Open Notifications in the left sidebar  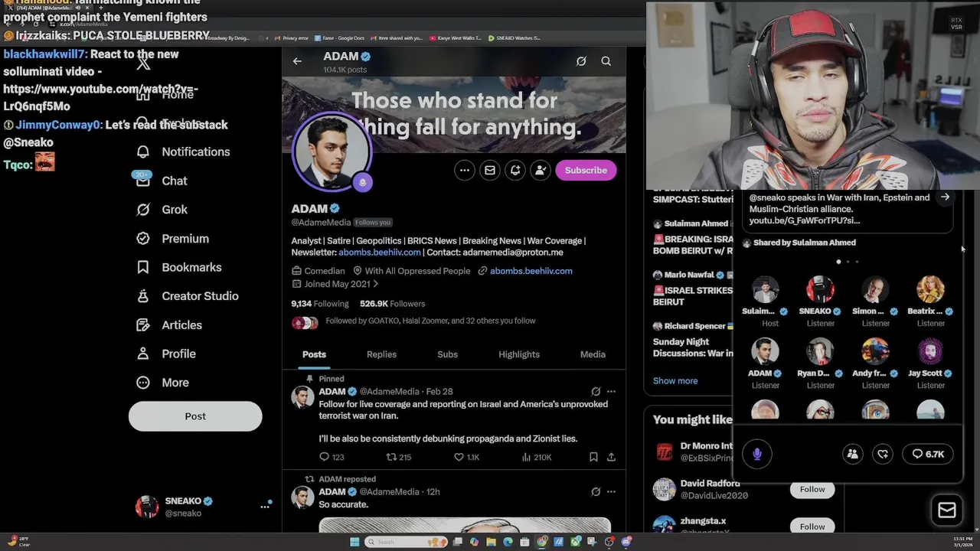coord(182,152)
